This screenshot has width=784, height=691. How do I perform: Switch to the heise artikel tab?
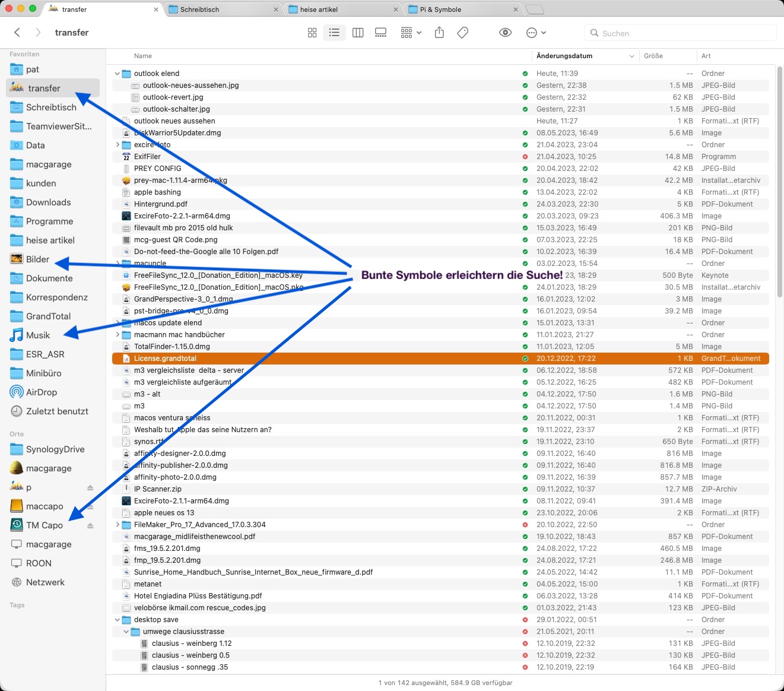(x=343, y=9)
